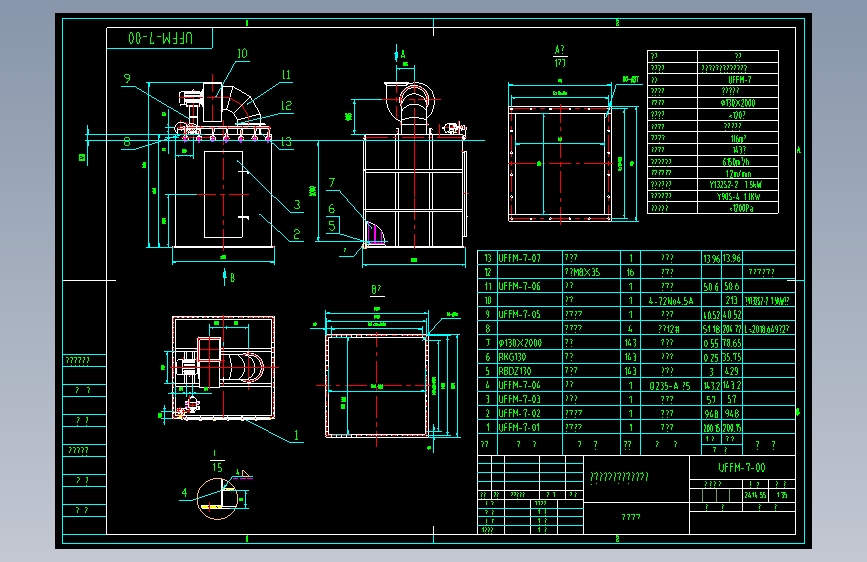Image resolution: width=867 pixels, height=562 pixels.
Task: Click the 429 total weight in row 5
Action: tap(732, 371)
